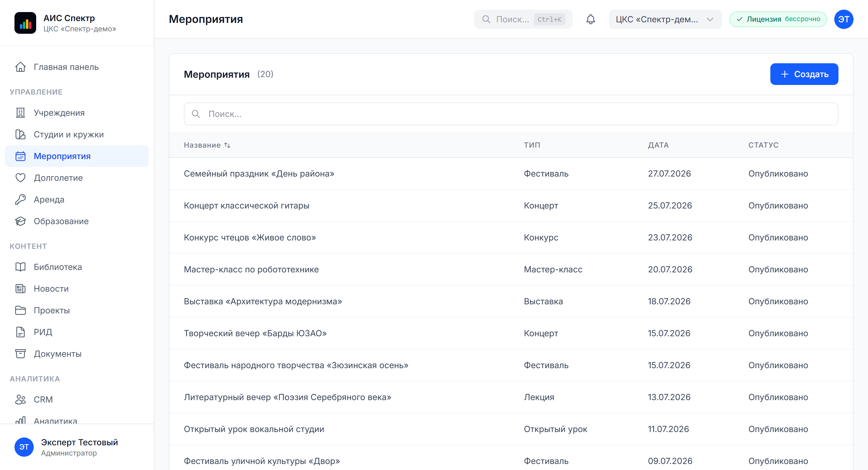868x470 pixels.
Task: Open Фестиваль народного творчества «Зюзинская осень»
Action: 511,365
